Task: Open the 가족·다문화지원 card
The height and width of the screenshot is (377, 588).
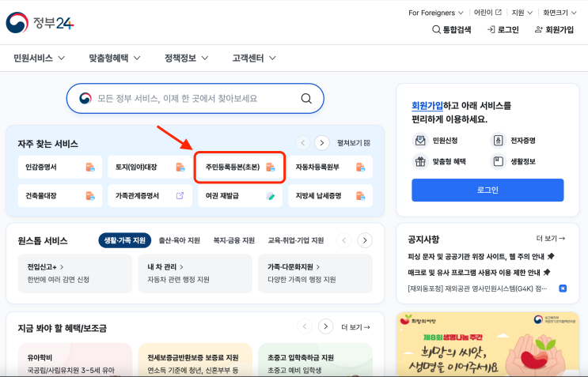Action: [x=316, y=273]
